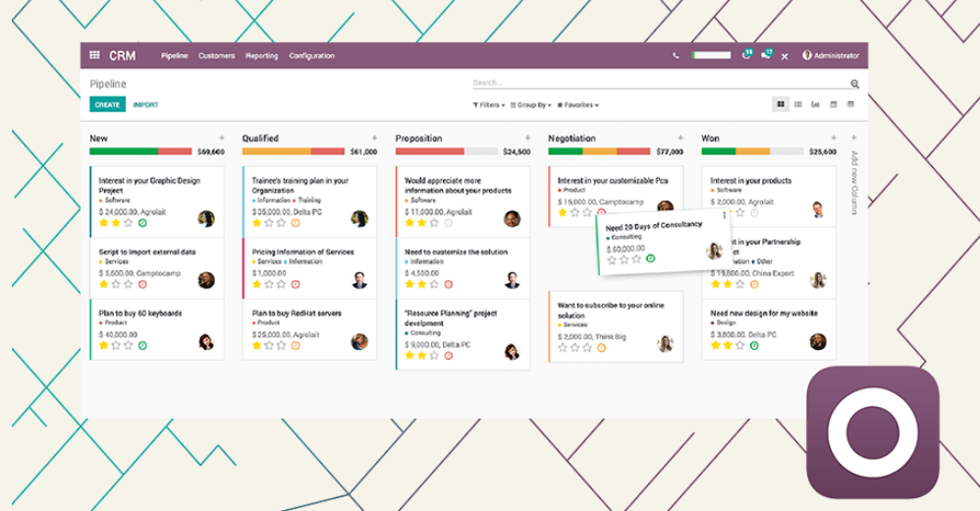The width and height of the screenshot is (980, 511).
Task: Switch to the graph view icon
Action: pos(816,104)
